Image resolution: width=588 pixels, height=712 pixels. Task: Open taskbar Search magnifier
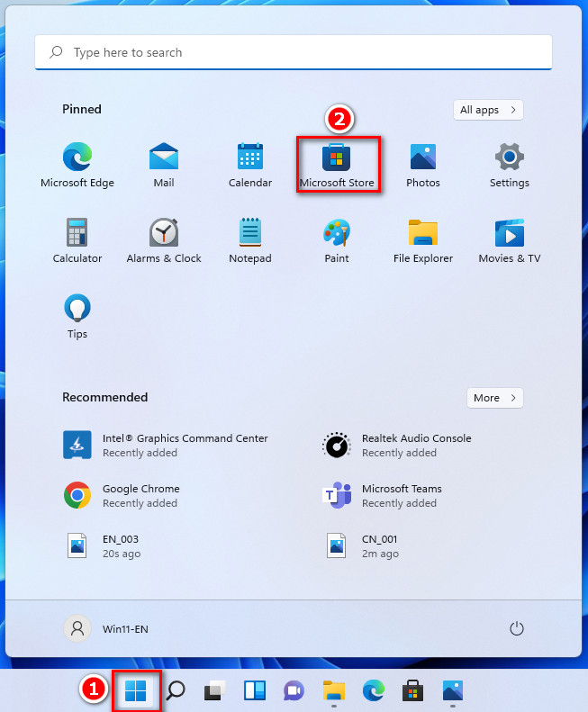click(x=176, y=690)
